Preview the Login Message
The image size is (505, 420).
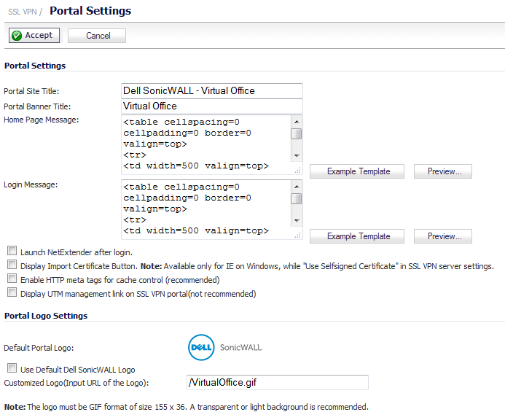(443, 236)
